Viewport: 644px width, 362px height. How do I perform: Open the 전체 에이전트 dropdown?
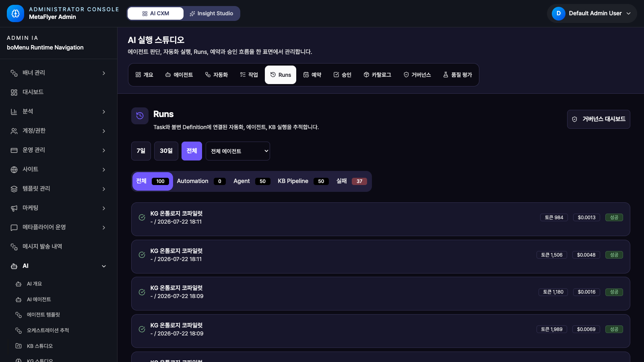(x=238, y=151)
